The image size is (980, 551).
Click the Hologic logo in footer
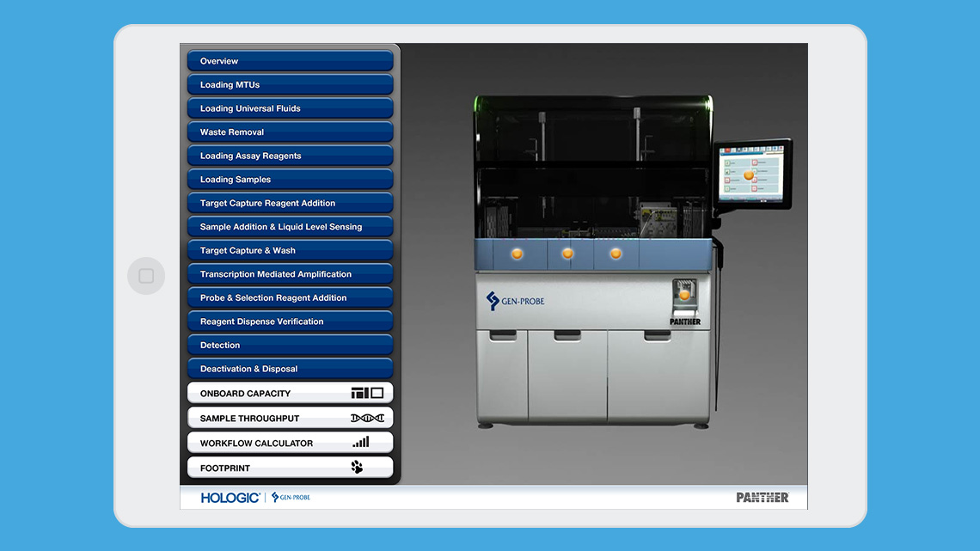click(x=230, y=497)
